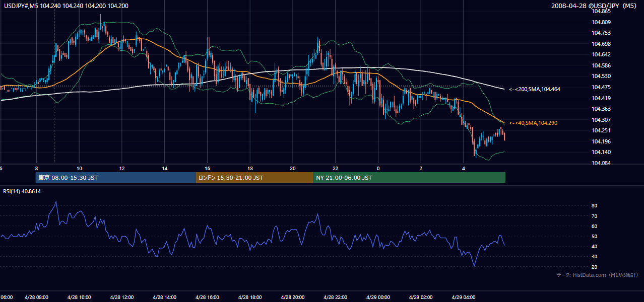Click price level 104.530 on axis

point(601,76)
